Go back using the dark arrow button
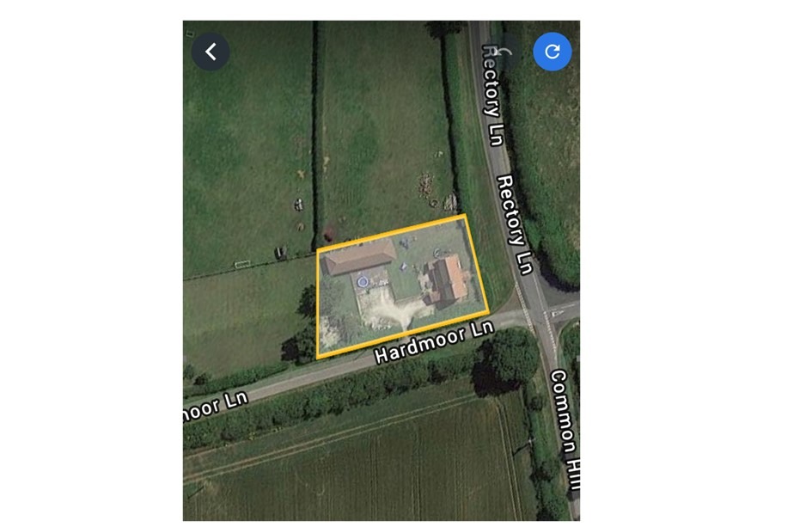 pyautogui.click(x=211, y=52)
